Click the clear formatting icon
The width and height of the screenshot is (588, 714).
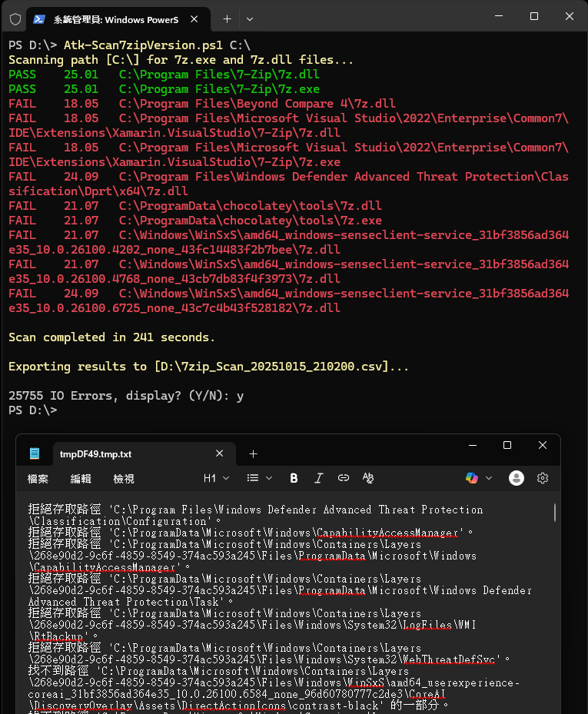coord(368,478)
